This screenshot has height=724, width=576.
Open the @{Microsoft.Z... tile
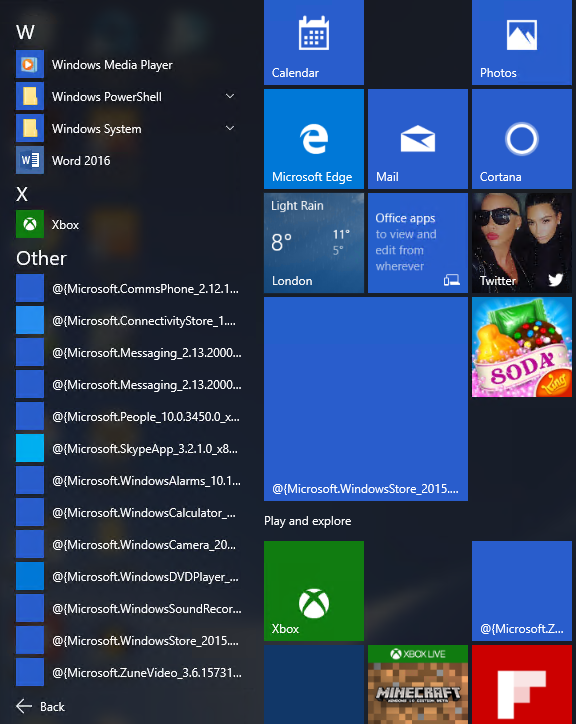tap(521, 591)
